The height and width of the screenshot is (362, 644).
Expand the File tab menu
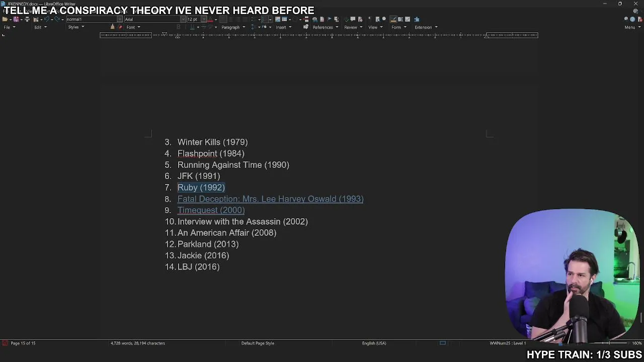[x=10, y=27]
